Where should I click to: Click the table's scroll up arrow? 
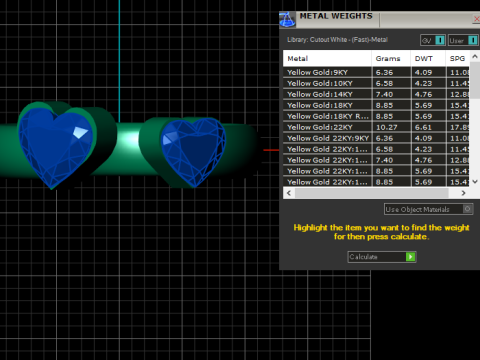pos(475,56)
